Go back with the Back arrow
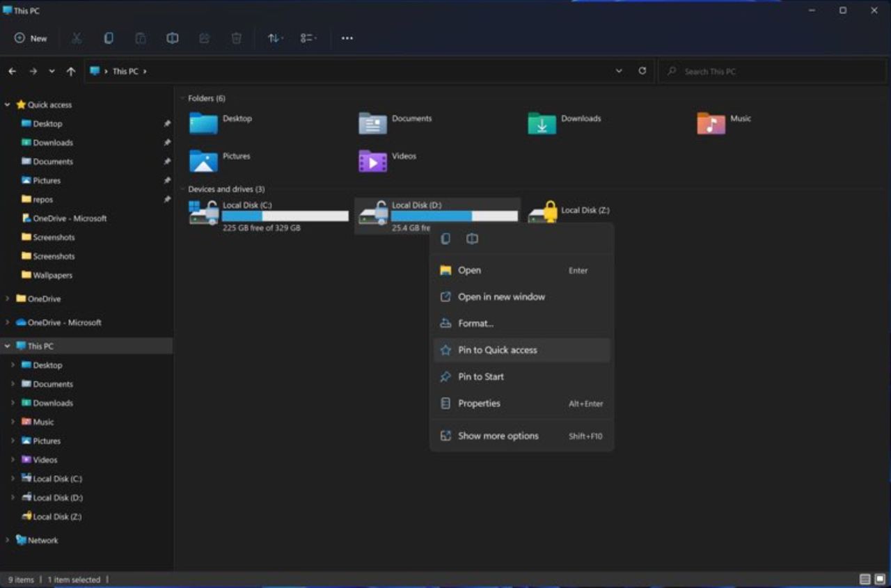 tap(12, 71)
